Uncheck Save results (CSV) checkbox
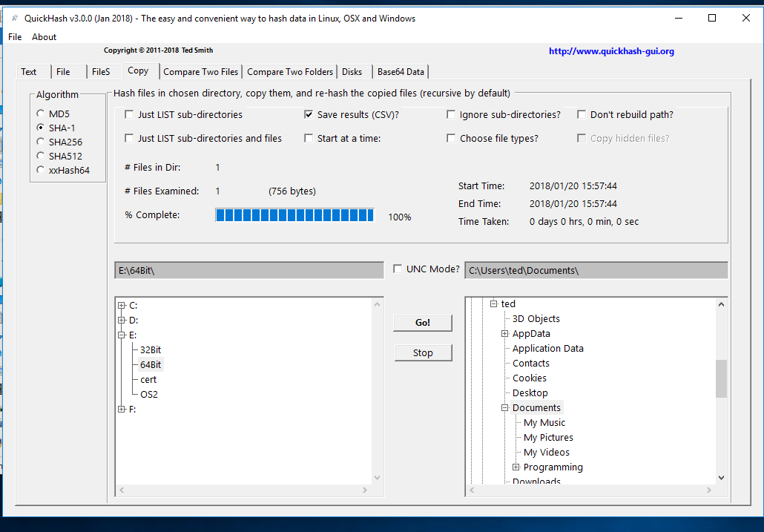764x532 pixels. pyautogui.click(x=309, y=115)
